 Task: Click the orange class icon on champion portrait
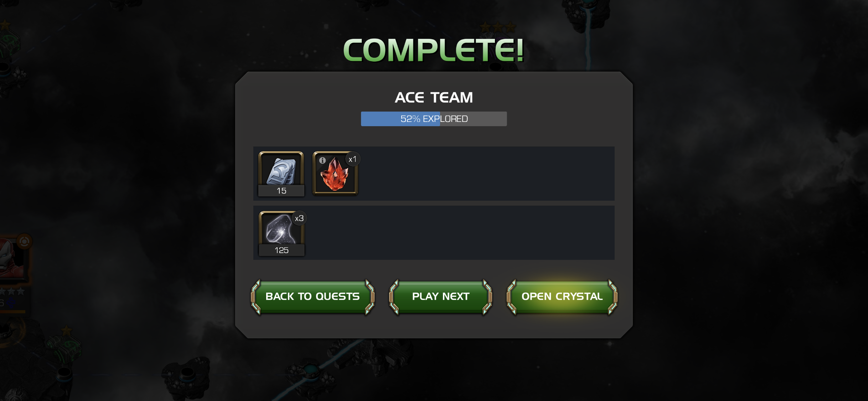(24, 242)
